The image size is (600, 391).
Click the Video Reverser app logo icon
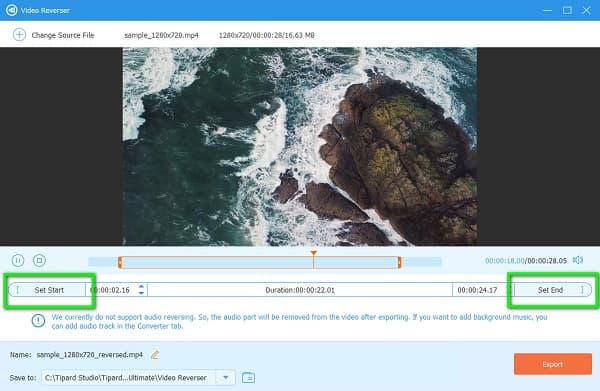[x=11, y=10]
